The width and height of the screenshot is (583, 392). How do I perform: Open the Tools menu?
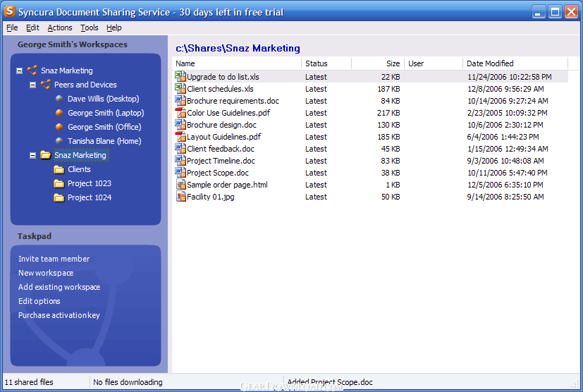coord(90,27)
